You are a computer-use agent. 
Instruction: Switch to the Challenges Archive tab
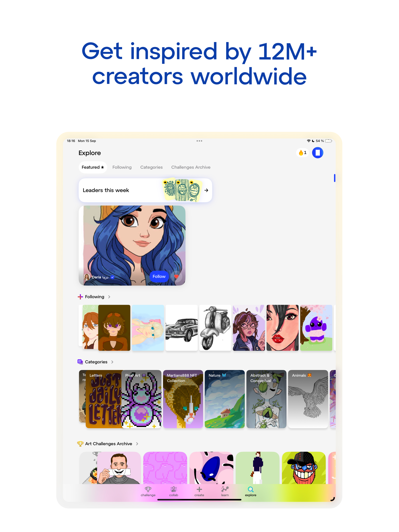[191, 167]
